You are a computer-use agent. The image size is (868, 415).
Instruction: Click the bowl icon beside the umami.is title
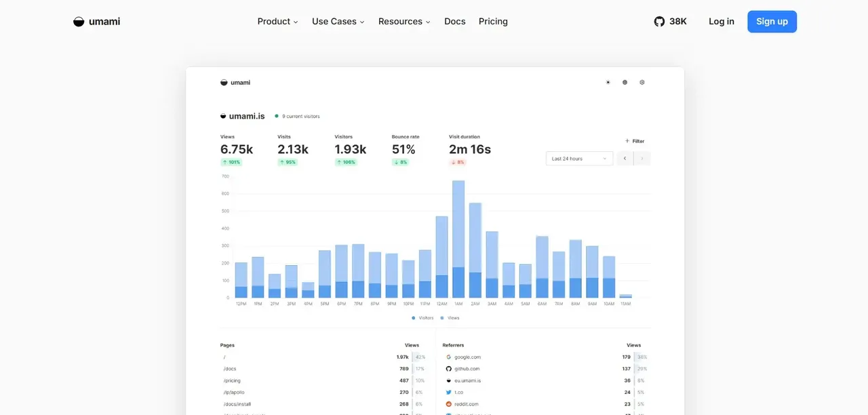223,116
